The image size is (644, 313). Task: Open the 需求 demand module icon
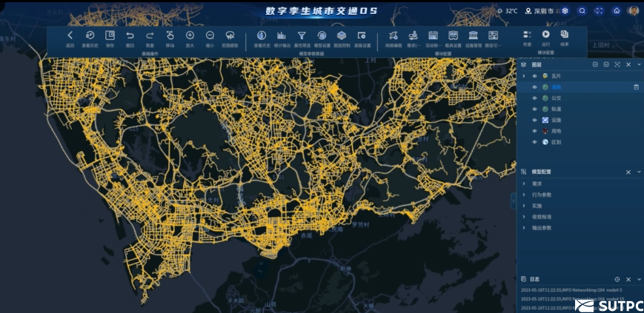point(414,36)
